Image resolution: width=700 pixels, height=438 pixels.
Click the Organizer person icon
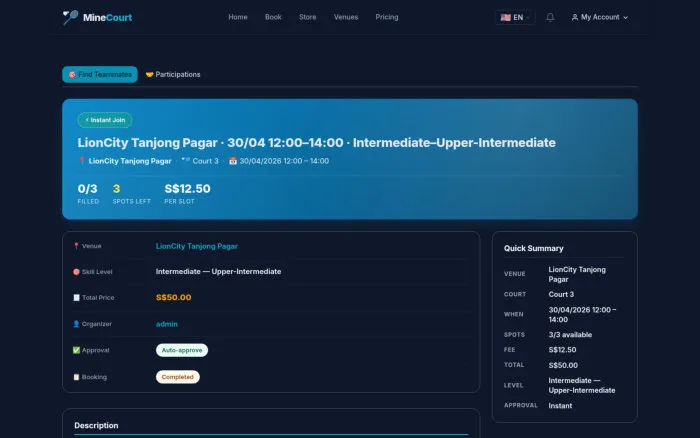tap(76, 324)
